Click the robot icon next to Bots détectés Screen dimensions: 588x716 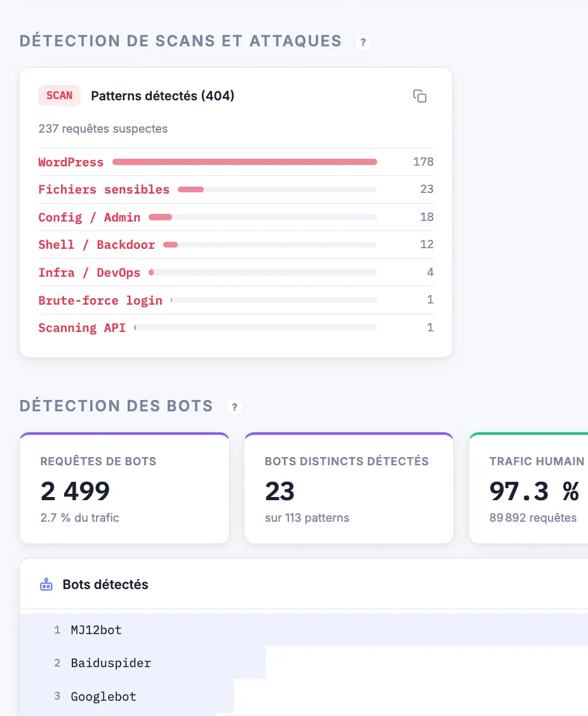pyautogui.click(x=46, y=585)
